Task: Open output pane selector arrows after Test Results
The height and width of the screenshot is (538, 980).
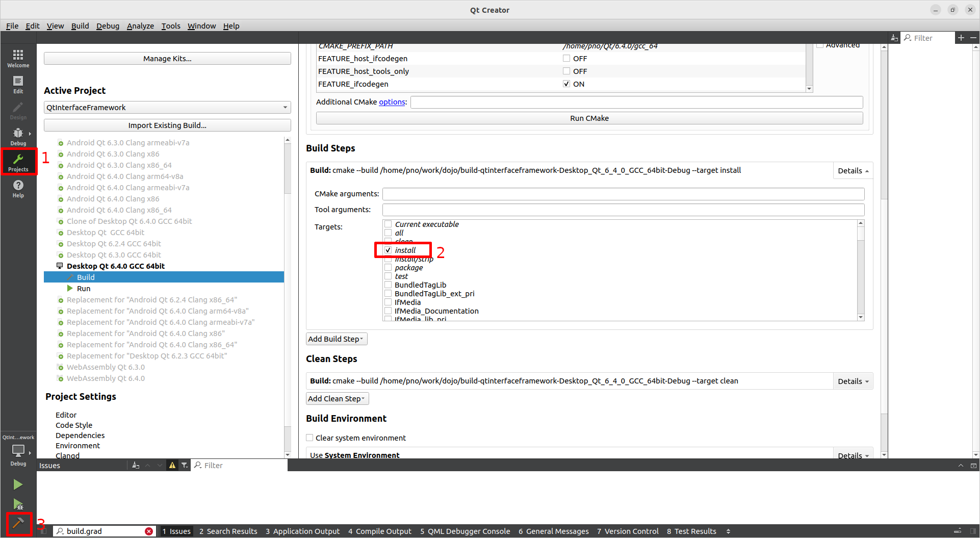Action: click(x=729, y=531)
